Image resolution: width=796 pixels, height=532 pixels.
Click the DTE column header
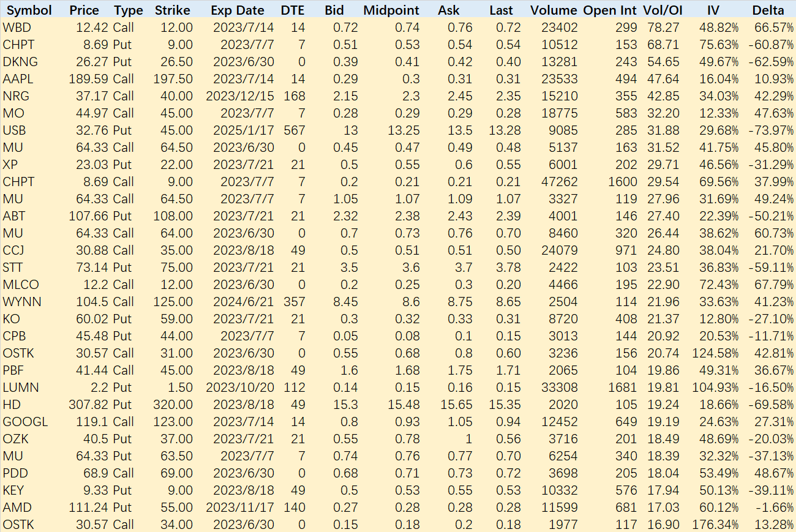click(x=293, y=10)
